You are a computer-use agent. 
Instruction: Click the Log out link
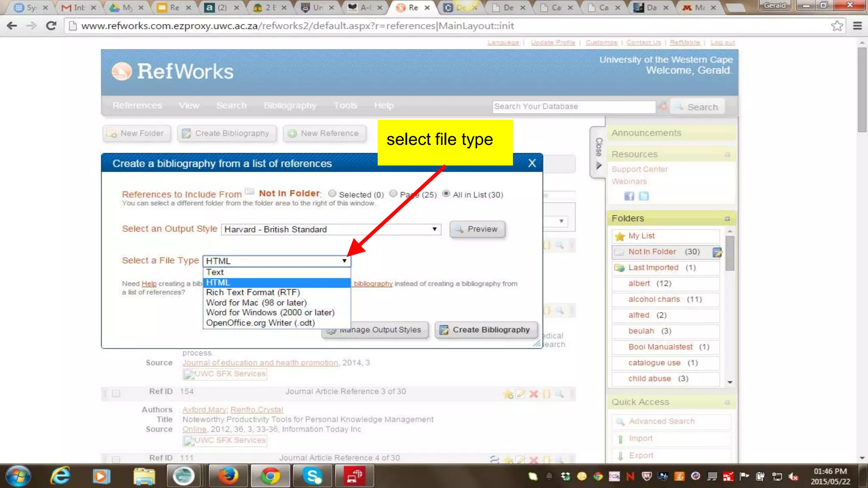click(x=723, y=42)
